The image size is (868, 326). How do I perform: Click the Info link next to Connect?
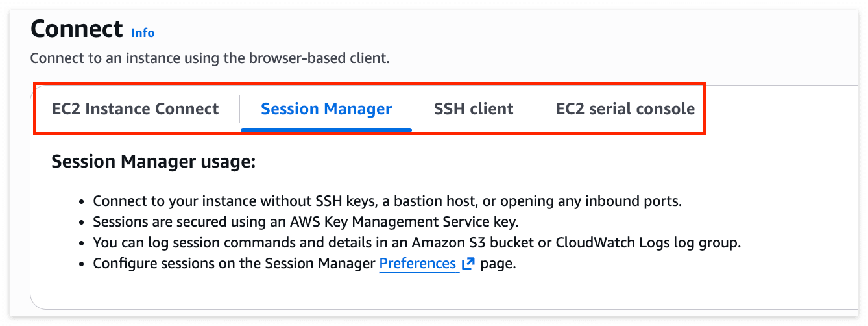[143, 32]
